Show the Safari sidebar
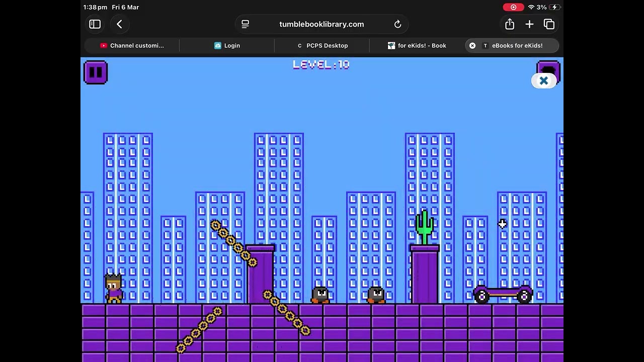This screenshot has height=362, width=644. [x=95, y=24]
